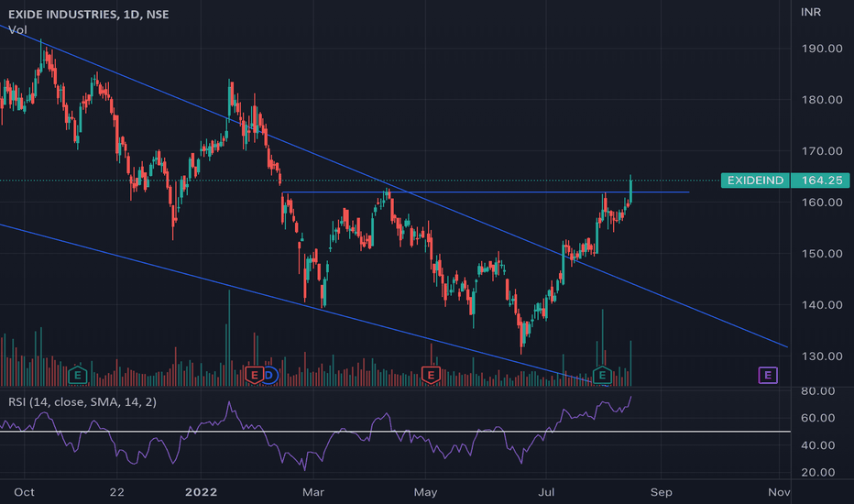The height and width of the screenshot is (504, 854).
Task: Click the EXIDEIND symbol price tag
Action: (755, 181)
